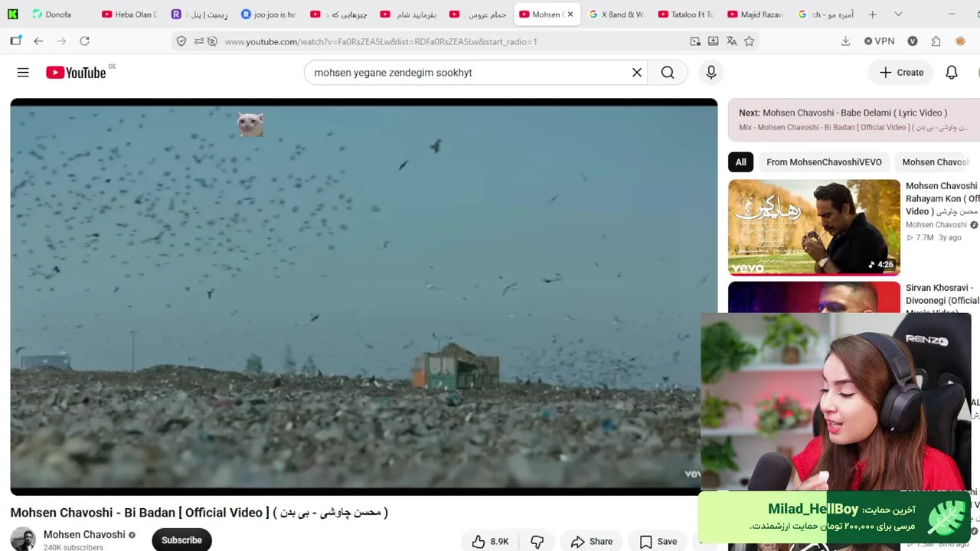This screenshot has height=551, width=980.
Task: Like the Bi Badan video
Action: point(491,541)
